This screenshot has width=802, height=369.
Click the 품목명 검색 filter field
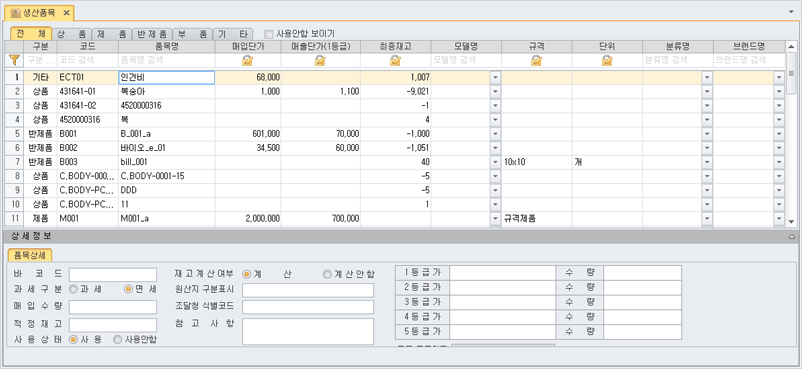click(167, 60)
